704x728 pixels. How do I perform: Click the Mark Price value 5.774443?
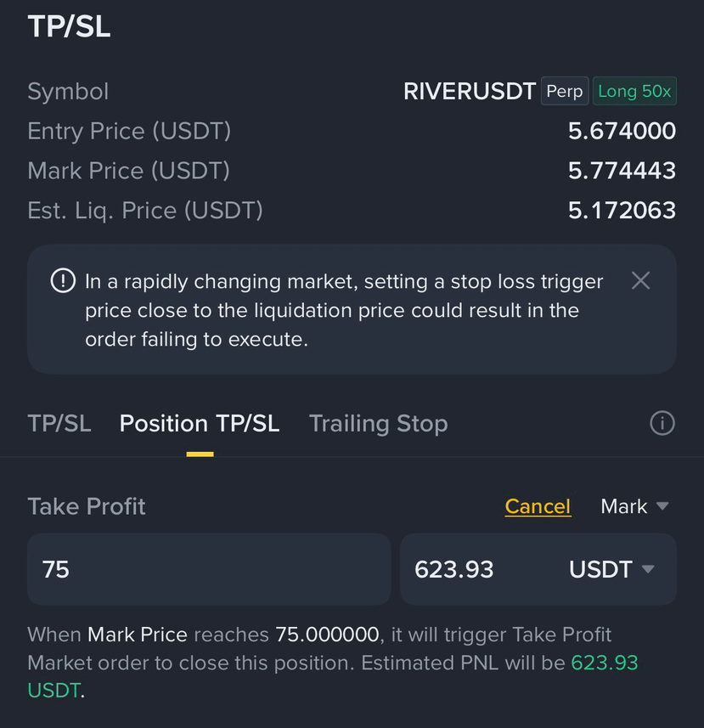point(622,171)
